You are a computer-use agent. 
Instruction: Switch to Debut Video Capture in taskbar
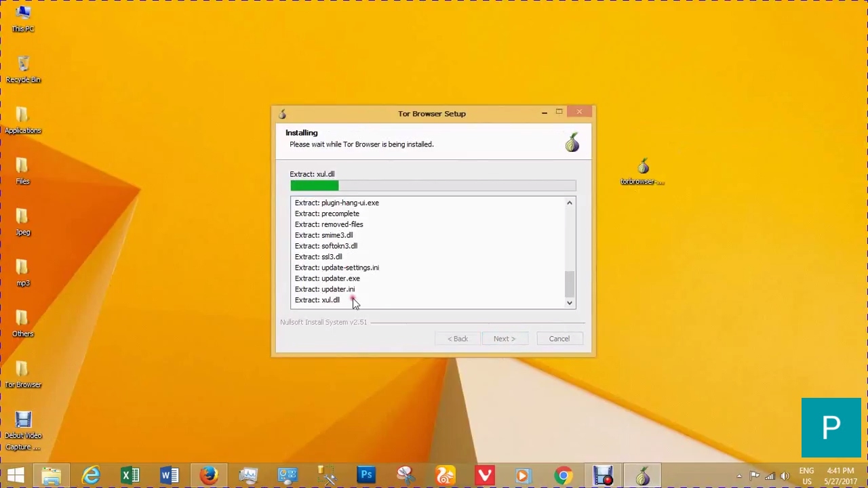602,476
